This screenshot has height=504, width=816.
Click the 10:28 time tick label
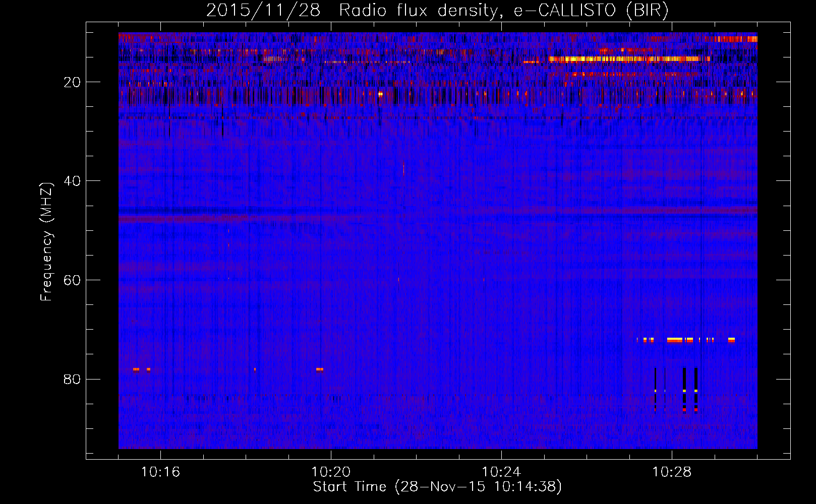[672, 472]
